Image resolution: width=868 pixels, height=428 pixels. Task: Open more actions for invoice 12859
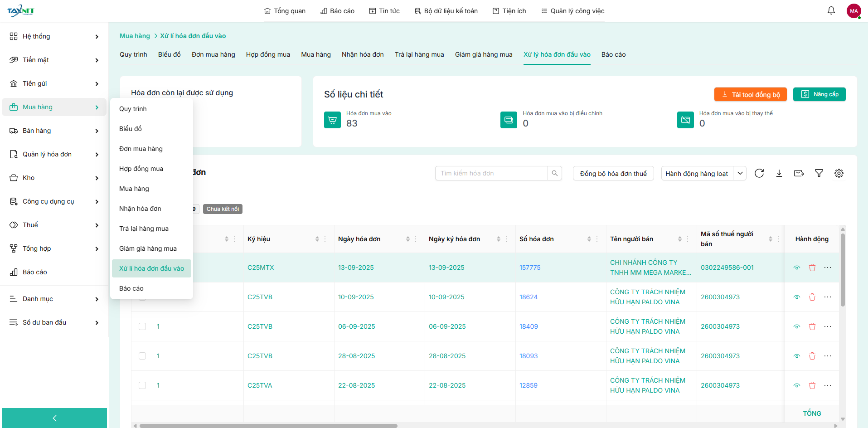(828, 385)
